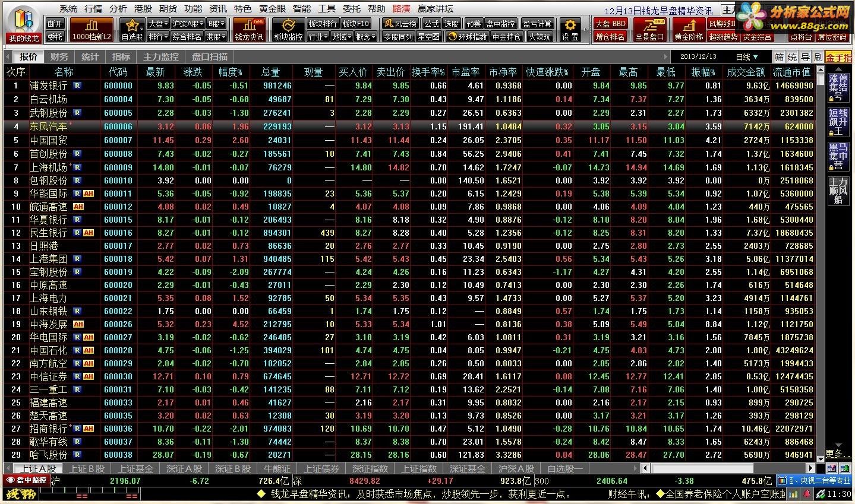The width and height of the screenshot is (855, 504).
Task: Toggle the 断开 connection button
Action: tap(55, 24)
